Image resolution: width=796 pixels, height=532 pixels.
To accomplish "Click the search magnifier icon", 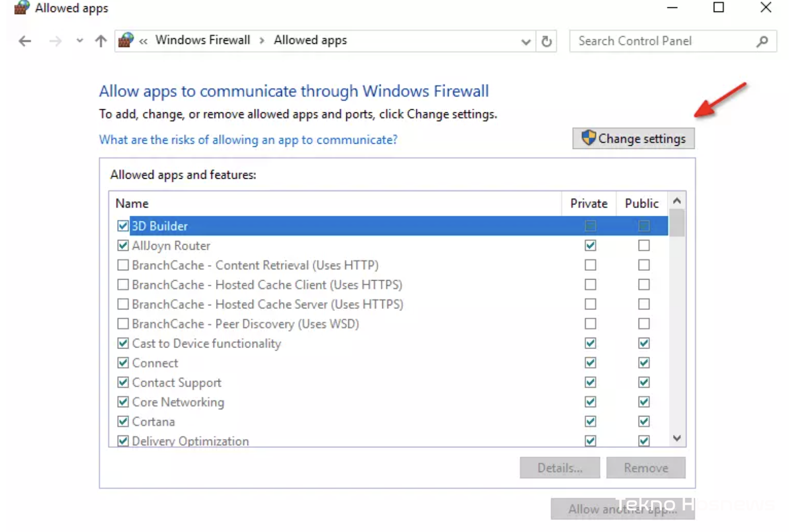I will (x=763, y=41).
